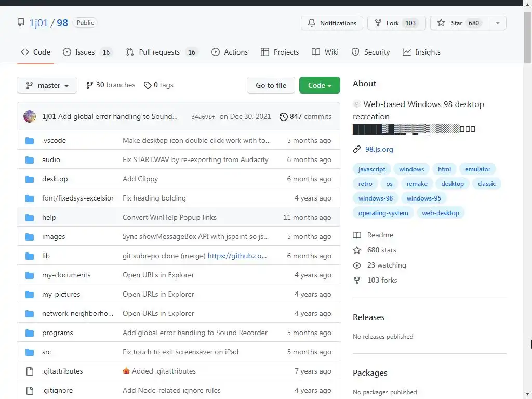This screenshot has height=399, width=532.
Task: Click the 1j01 author avatar
Action: point(30,116)
